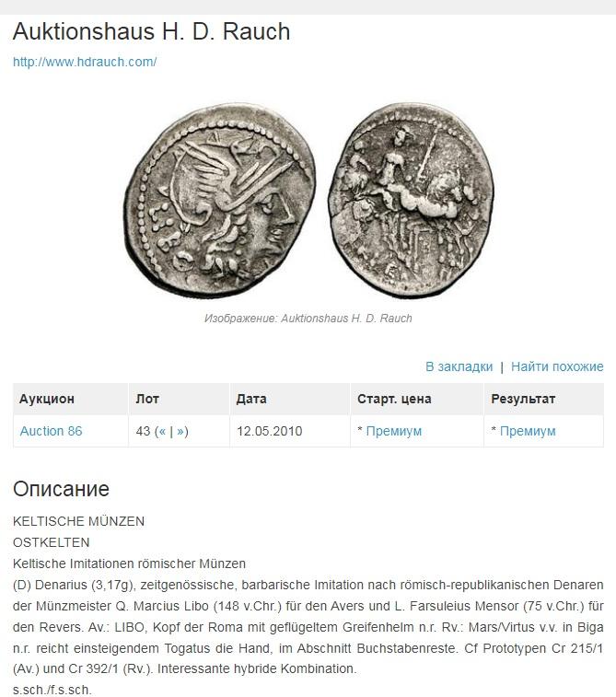This screenshot has width=616, height=697.
Task: Click the Изображение image caption text
Action: point(308,319)
